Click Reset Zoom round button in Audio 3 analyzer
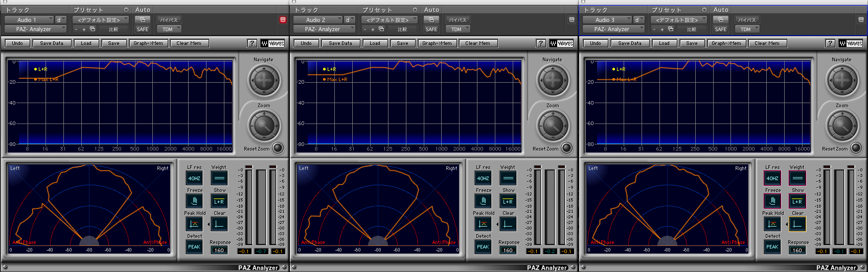Screen dimensions: 868x272 pos(856,148)
